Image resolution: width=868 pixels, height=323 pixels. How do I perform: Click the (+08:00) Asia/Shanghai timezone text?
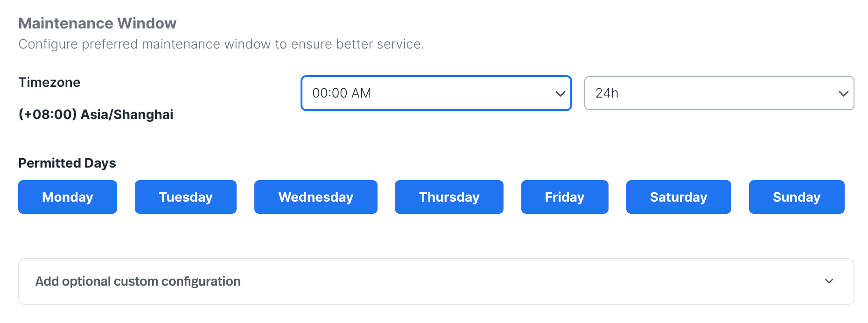pyautogui.click(x=96, y=114)
